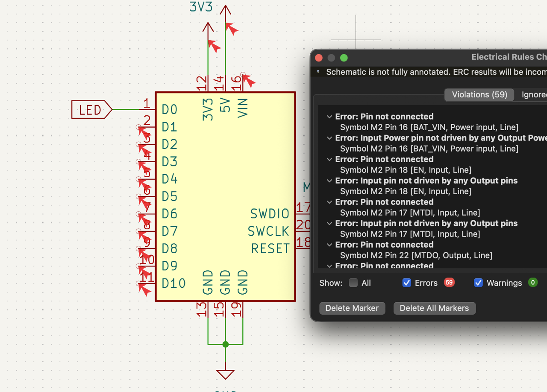Click the ERC marker on the 5V power arrow

tap(232, 28)
